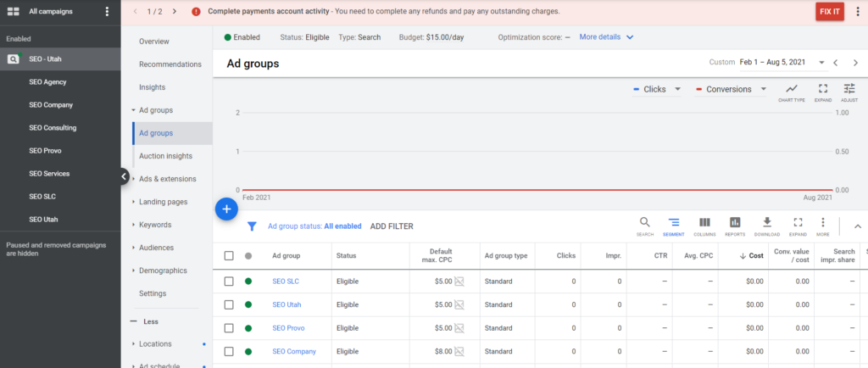Collapse the left campaign panel with the arrow

click(124, 176)
